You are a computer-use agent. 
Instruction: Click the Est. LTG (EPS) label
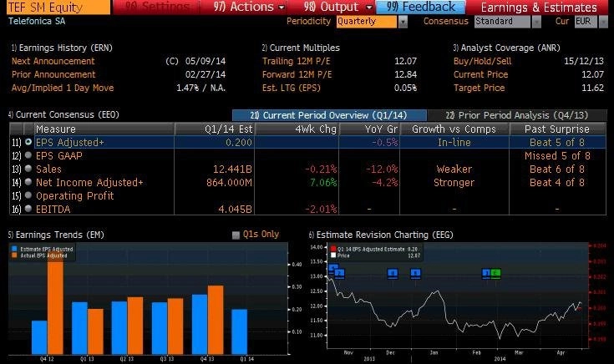(292, 88)
